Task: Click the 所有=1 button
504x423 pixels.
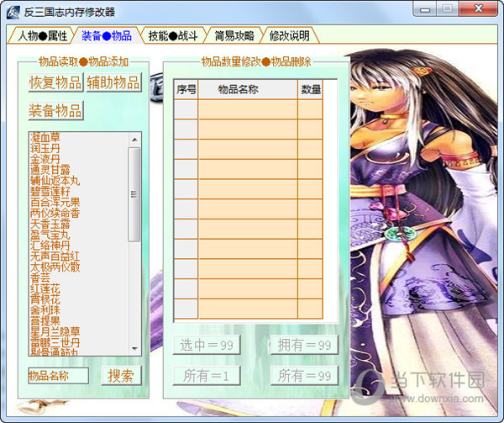Action: click(207, 376)
